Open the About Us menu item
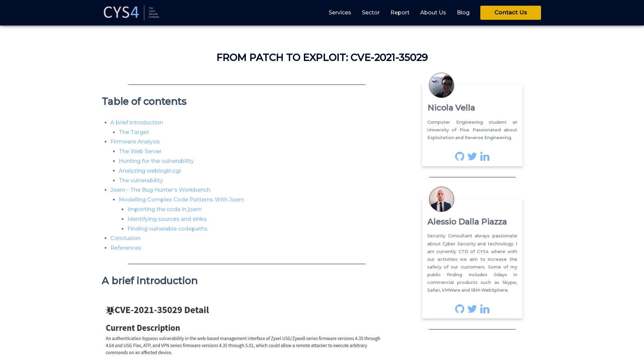 click(433, 13)
